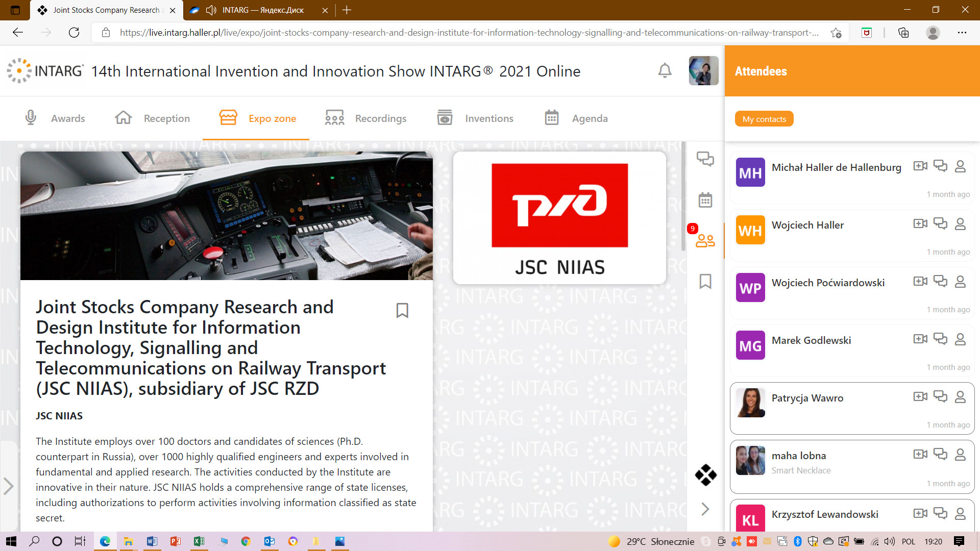Start video call with maha lobna
The width and height of the screenshot is (980, 551).
[x=920, y=454]
